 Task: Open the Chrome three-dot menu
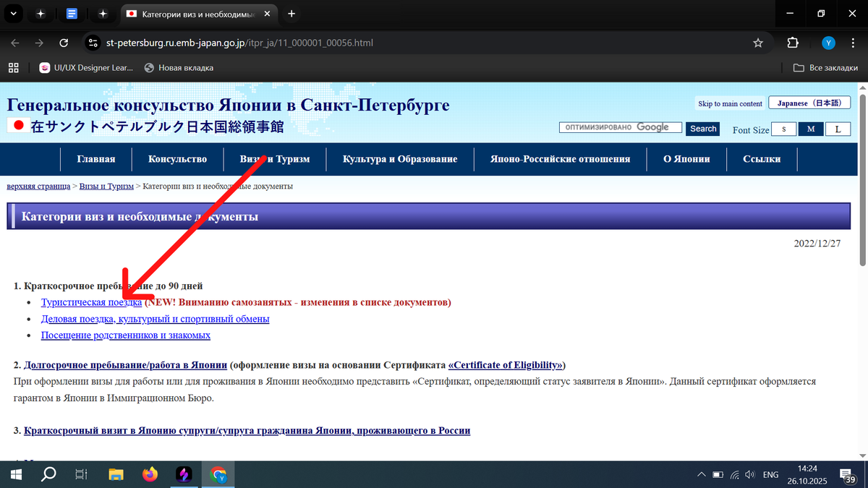(853, 43)
